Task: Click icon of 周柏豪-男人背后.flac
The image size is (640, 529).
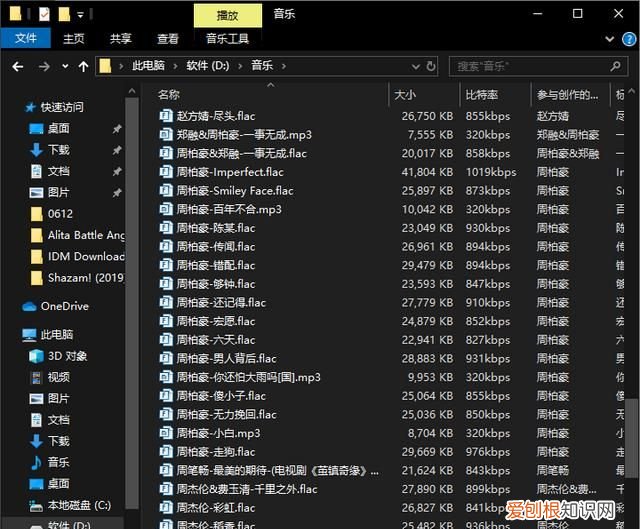Action: [166, 358]
